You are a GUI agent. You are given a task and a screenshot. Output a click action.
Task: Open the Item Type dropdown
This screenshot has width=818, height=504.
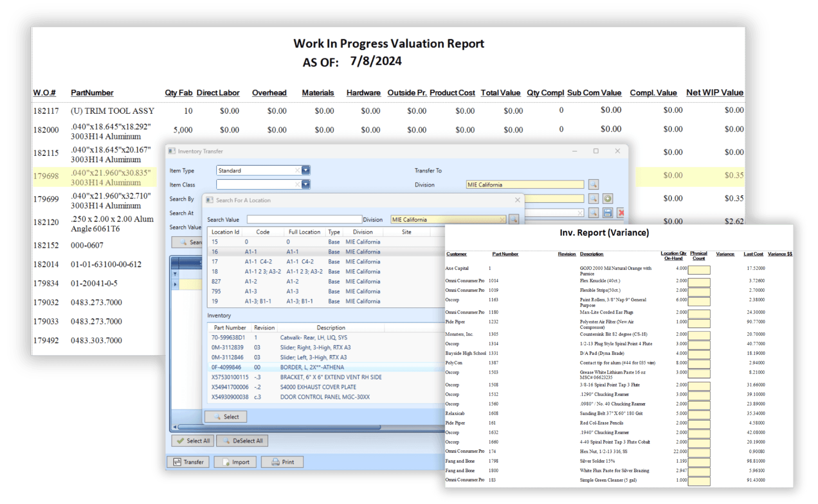[x=306, y=170]
